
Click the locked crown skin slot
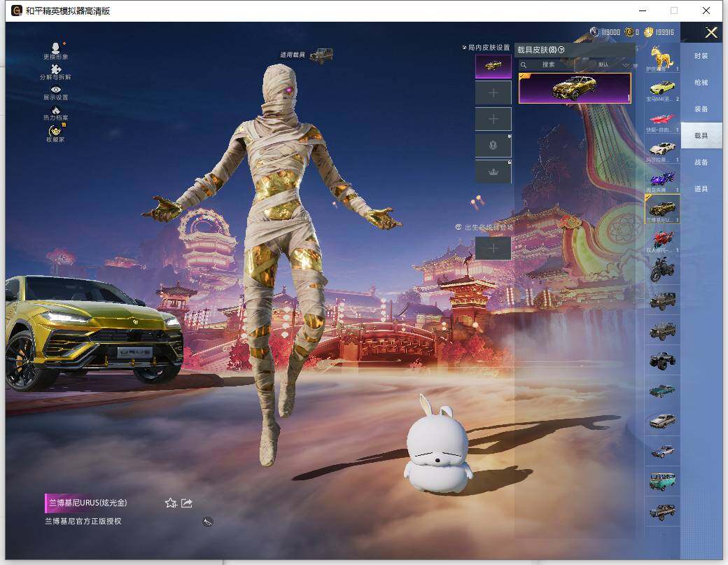(x=493, y=172)
